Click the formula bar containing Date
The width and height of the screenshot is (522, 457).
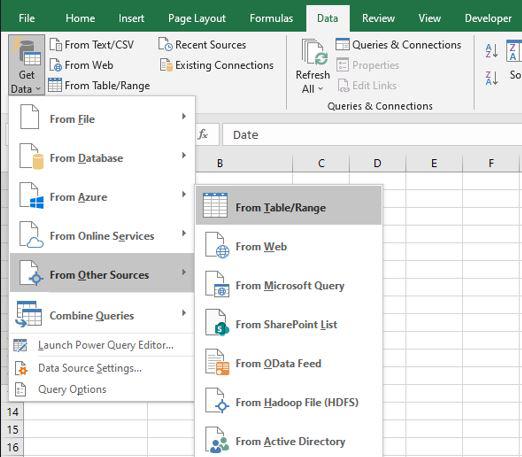click(372, 135)
